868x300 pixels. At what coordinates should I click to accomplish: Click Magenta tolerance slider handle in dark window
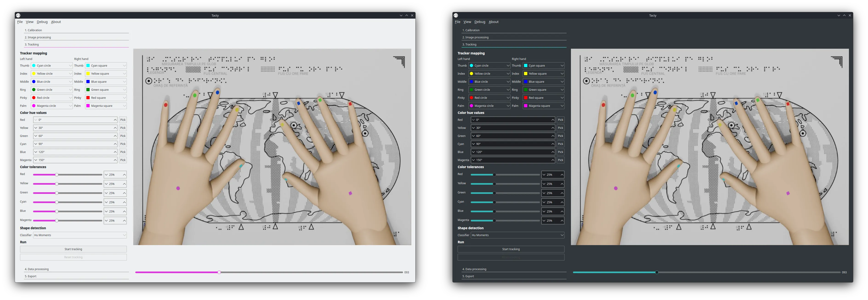(x=494, y=221)
